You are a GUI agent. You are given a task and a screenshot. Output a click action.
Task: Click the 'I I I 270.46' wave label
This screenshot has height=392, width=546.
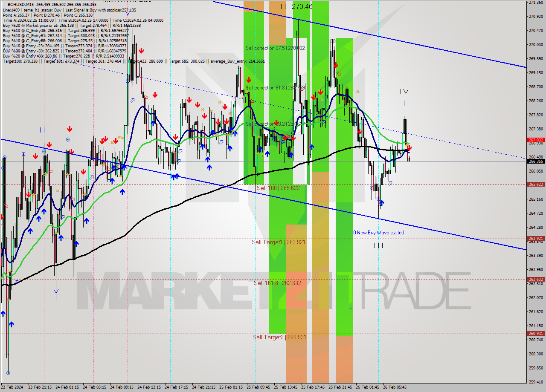click(296, 6)
